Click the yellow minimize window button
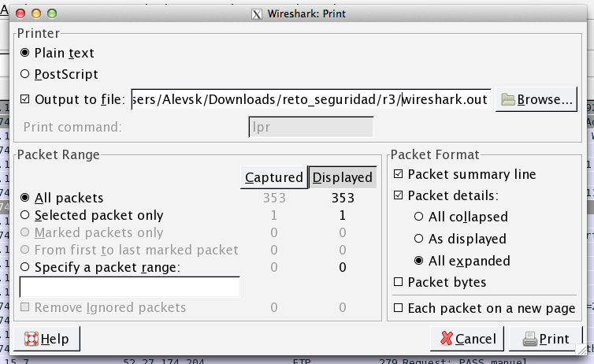 (x=36, y=13)
